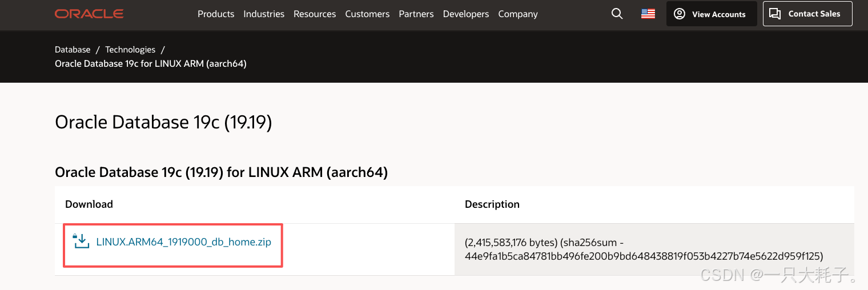868x290 pixels.
Task: Open the Industries menu
Action: [x=264, y=14]
